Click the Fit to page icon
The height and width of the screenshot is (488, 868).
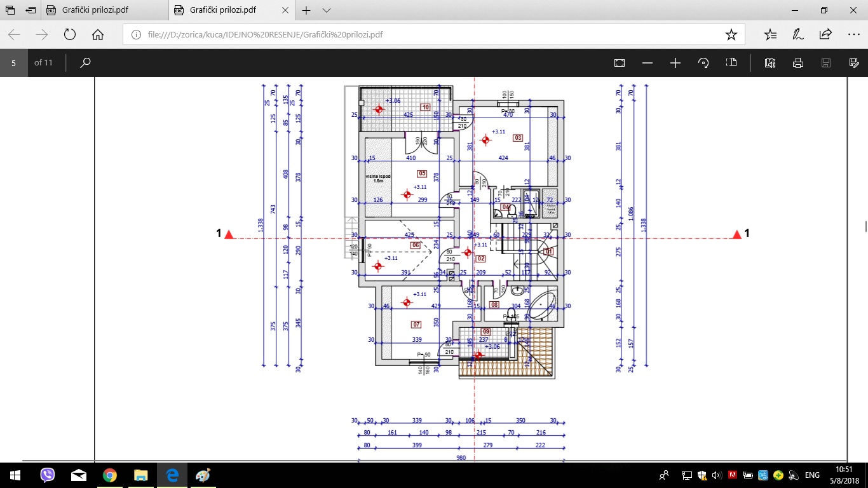620,63
